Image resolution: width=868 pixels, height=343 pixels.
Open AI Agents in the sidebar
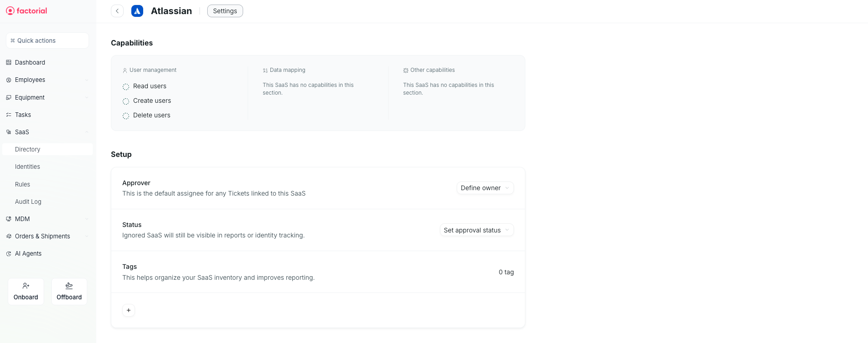coord(28,253)
